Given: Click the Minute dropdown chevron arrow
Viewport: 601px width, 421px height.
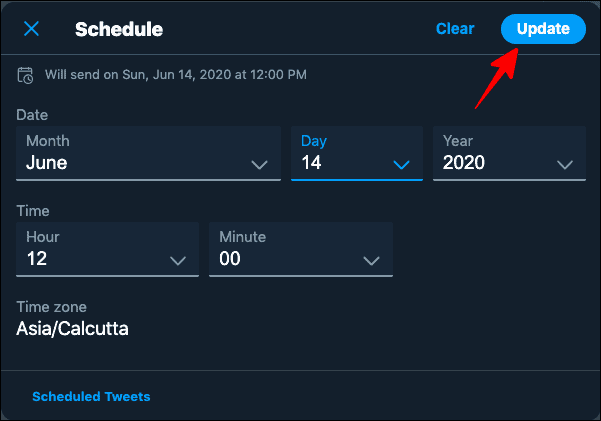Looking at the screenshot, I should point(371,261).
